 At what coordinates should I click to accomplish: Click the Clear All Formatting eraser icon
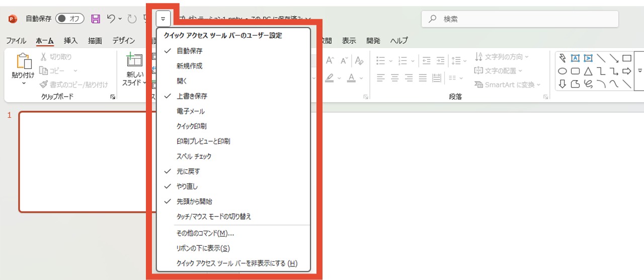click(x=359, y=60)
